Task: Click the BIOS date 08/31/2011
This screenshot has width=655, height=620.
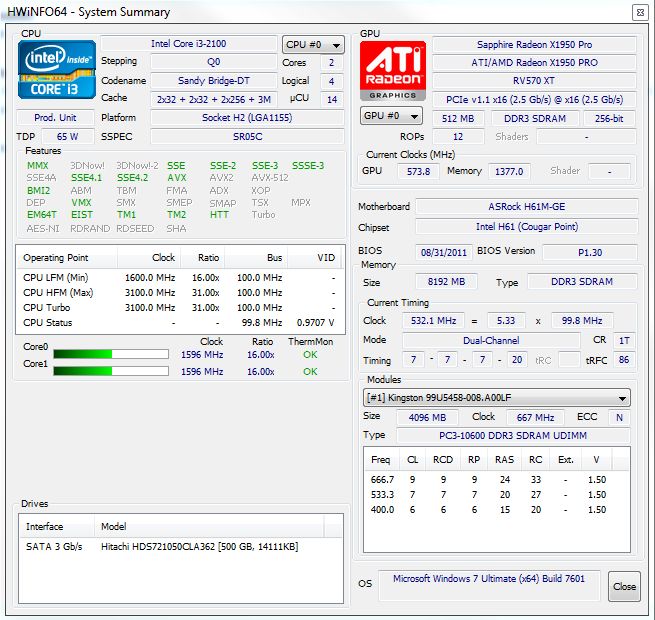Action: click(444, 252)
